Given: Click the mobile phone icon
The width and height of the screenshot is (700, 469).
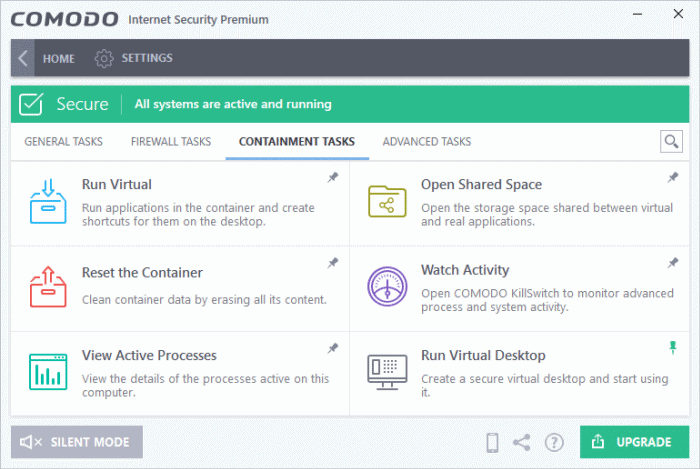Looking at the screenshot, I should (x=492, y=442).
